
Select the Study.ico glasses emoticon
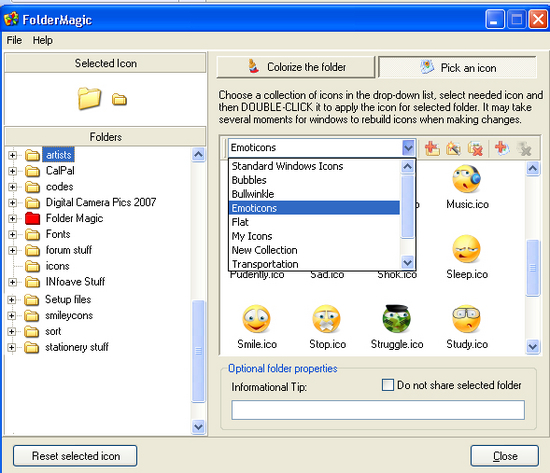pyautogui.click(x=467, y=327)
